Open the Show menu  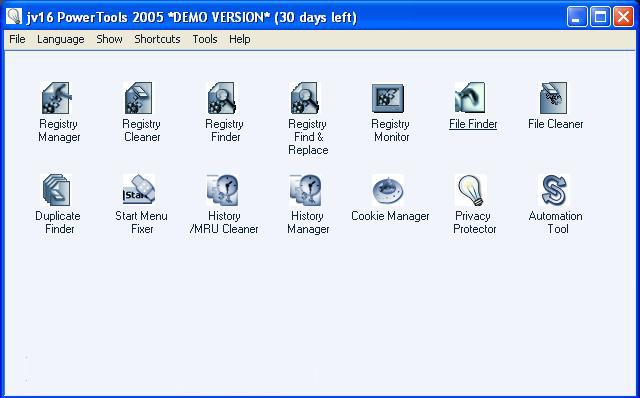click(109, 39)
